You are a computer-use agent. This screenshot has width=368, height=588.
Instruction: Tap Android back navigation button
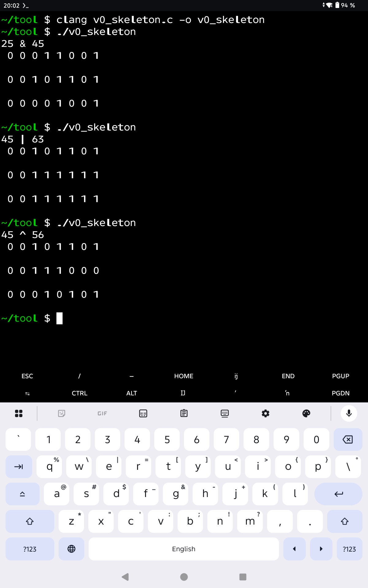point(125,577)
